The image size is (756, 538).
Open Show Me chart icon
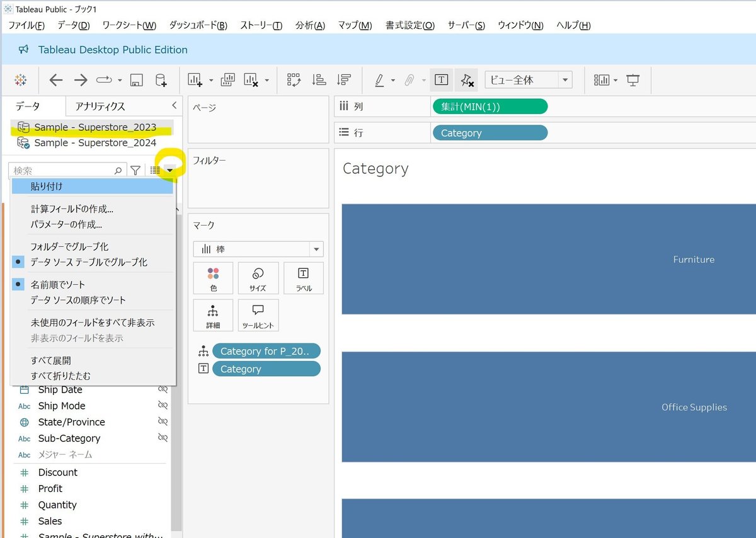point(602,80)
